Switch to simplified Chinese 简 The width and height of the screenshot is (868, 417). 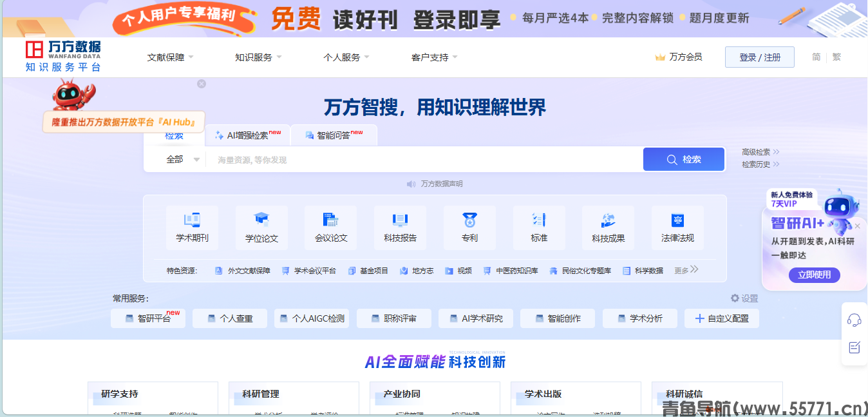pos(816,57)
